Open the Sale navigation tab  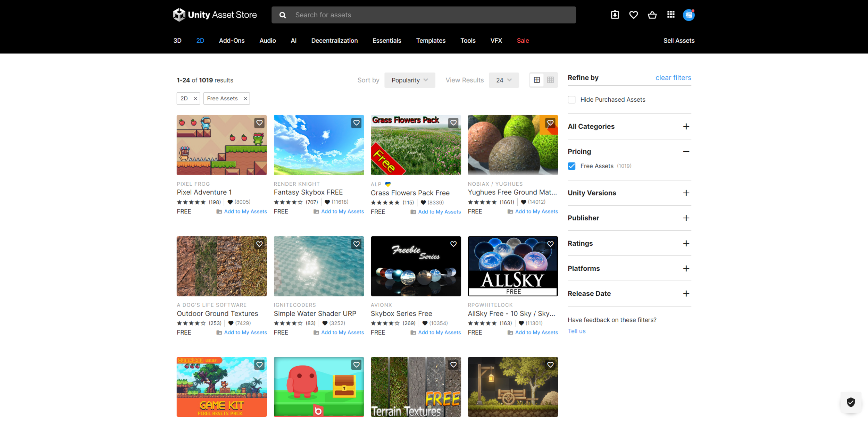tap(523, 41)
